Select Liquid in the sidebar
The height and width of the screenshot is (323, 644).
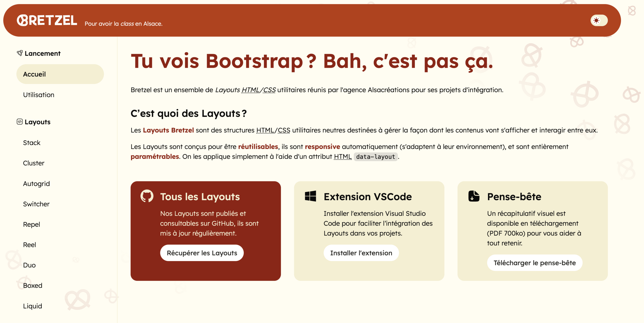pos(32,306)
